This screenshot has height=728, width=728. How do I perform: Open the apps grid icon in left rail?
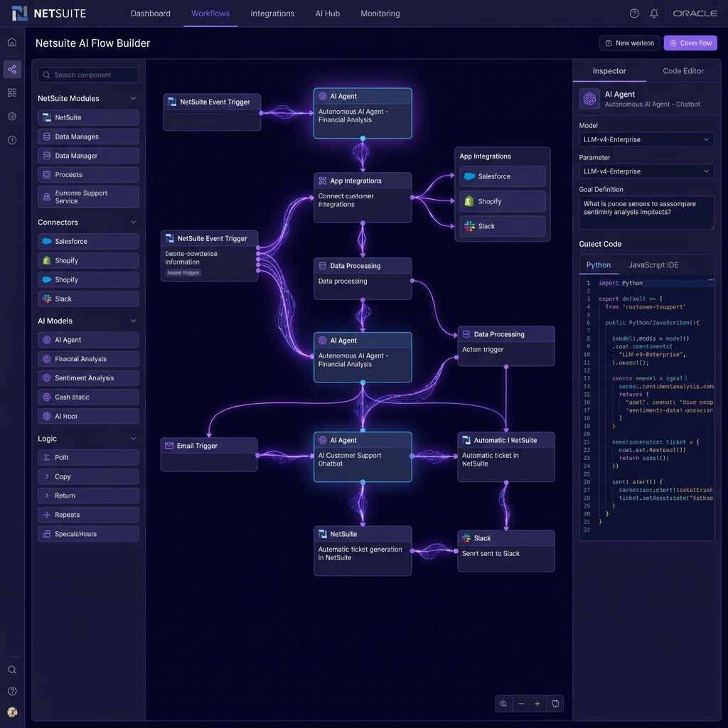point(12,92)
